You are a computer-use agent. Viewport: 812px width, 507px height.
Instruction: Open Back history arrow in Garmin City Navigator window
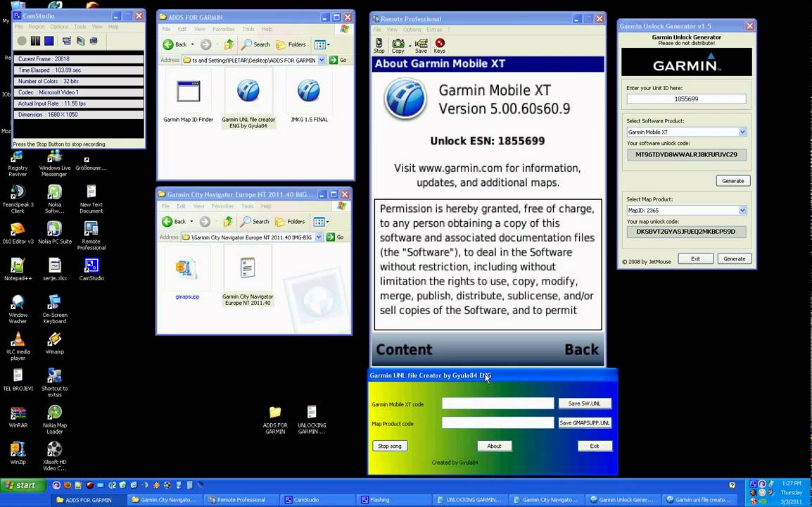(191, 222)
